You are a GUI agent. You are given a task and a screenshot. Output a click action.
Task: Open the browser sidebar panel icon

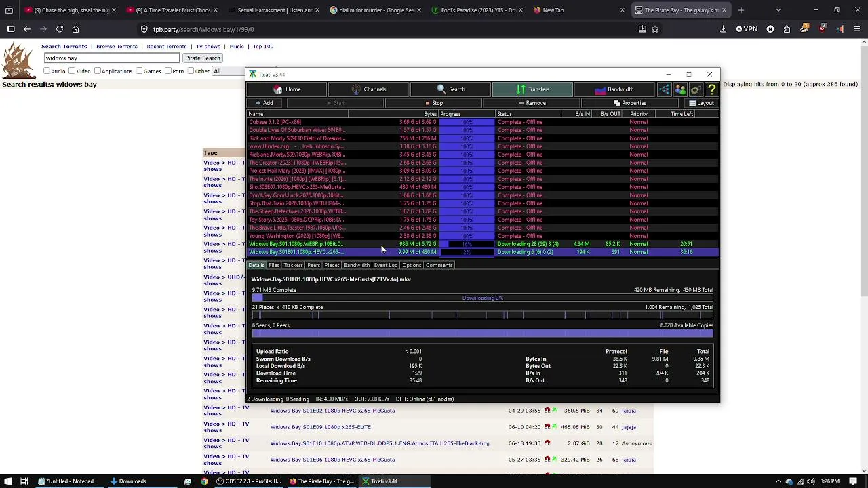pyautogui.click(x=11, y=29)
